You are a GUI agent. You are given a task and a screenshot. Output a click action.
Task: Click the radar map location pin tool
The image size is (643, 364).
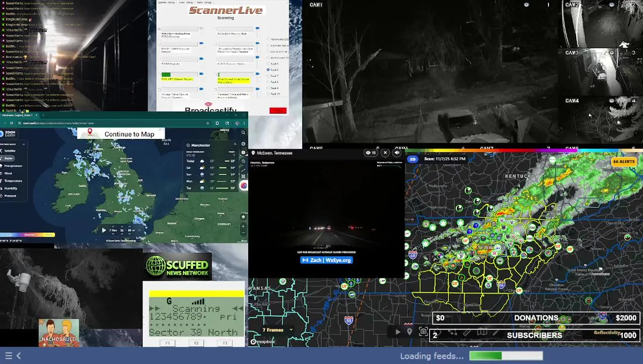pyautogui.click(x=409, y=332)
